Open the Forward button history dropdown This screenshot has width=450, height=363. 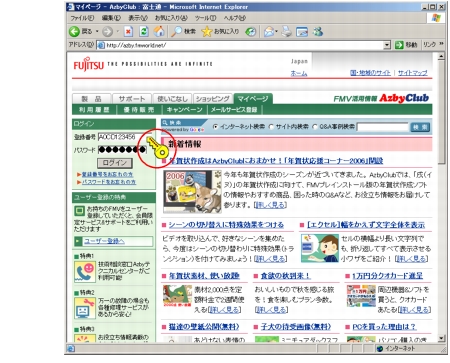[x=117, y=32]
